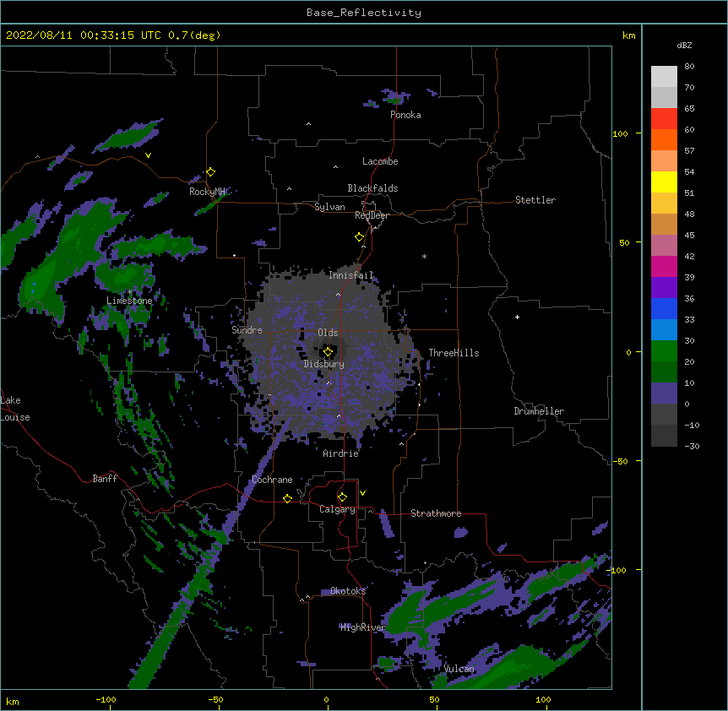Image resolution: width=728 pixels, height=711 pixels.
Task: Click the km unit label beside the timestamp
Action: tap(628, 35)
